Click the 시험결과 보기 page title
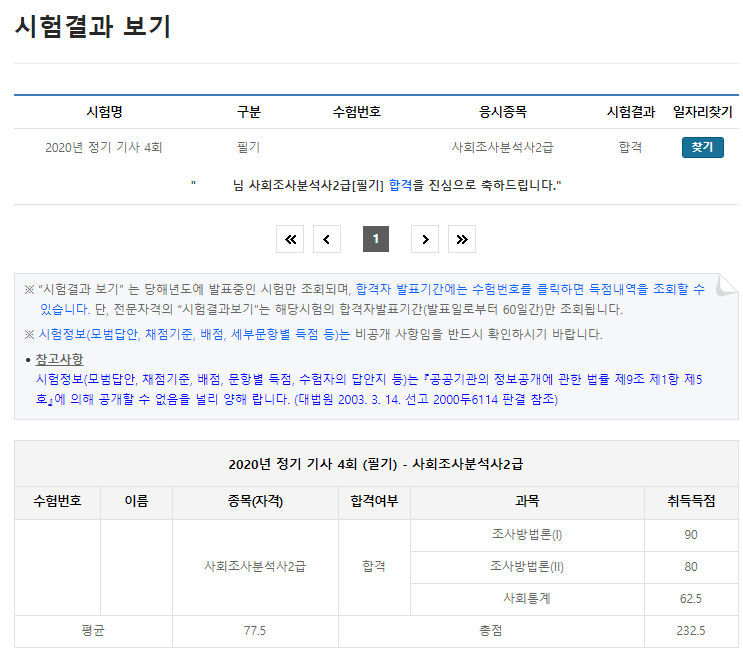The image size is (743, 655). (x=93, y=27)
